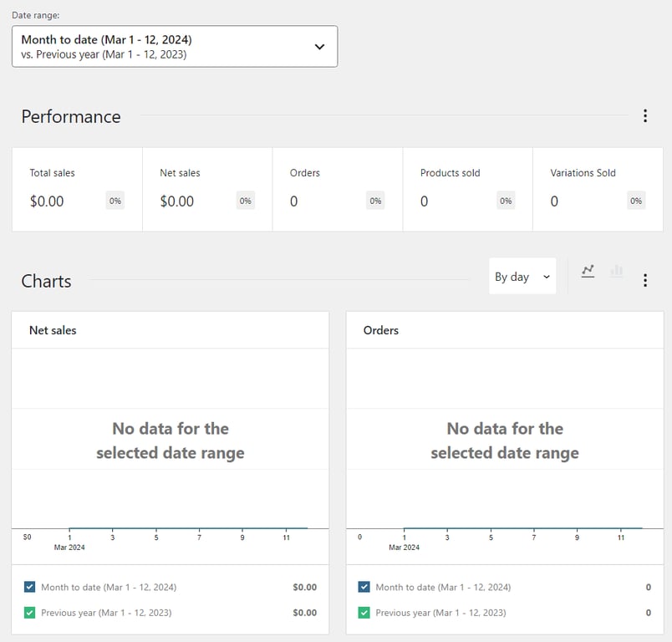
Task: Open the date range selector
Action: [x=173, y=46]
